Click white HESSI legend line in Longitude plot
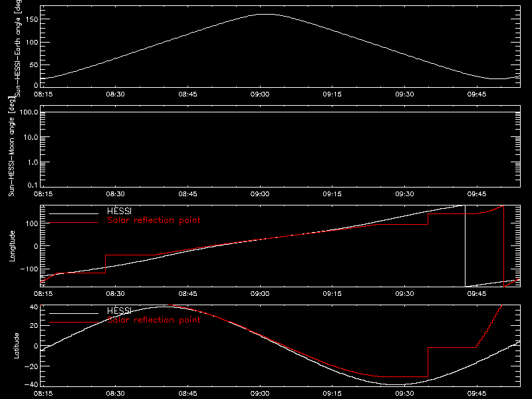532x399 pixels. coord(74,213)
